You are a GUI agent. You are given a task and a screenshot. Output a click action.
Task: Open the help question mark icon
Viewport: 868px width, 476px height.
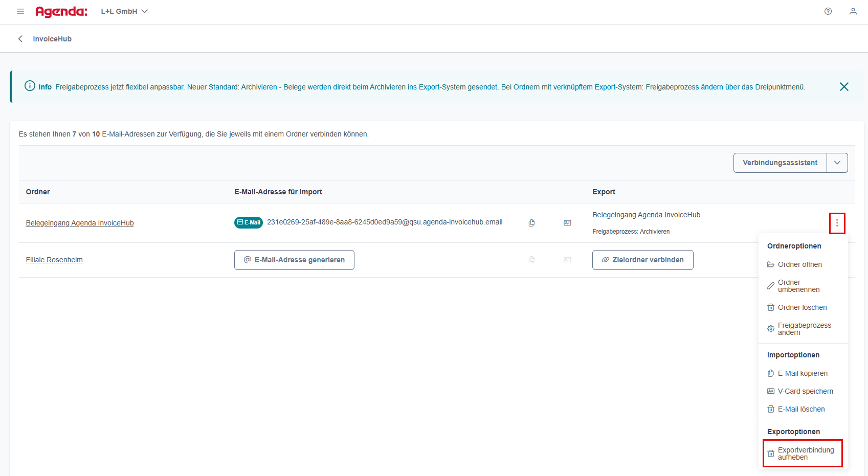tap(828, 11)
